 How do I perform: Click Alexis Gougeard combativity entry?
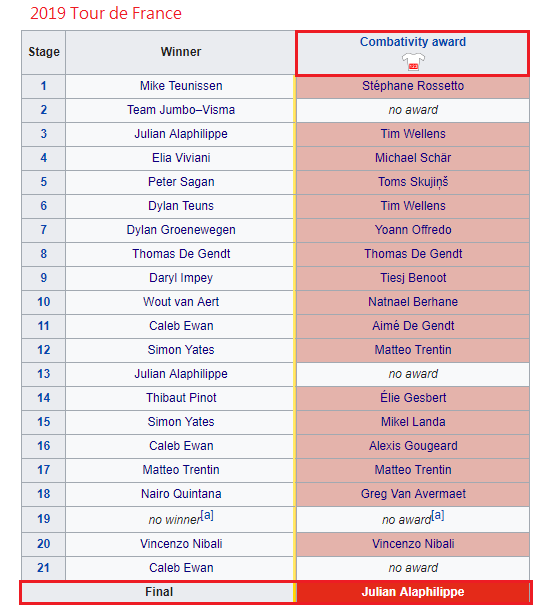tap(413, 446)
